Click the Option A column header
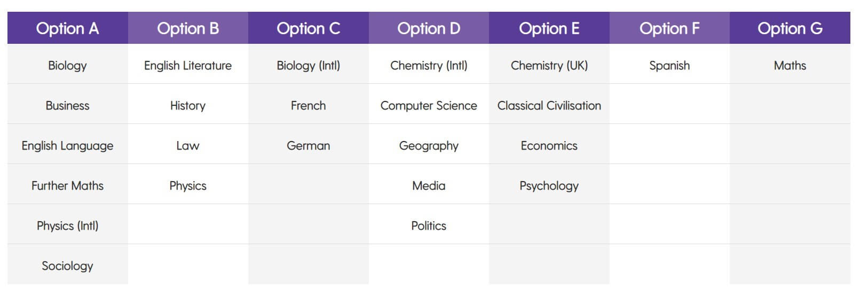The image size is (868, 296). (x=67, y=28)
